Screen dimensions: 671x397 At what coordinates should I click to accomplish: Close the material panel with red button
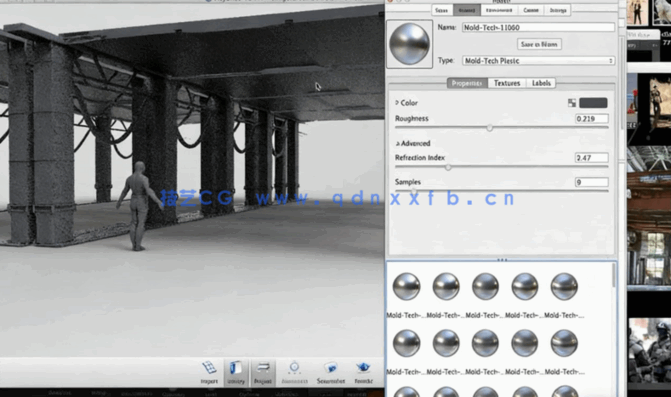(390, 1)
